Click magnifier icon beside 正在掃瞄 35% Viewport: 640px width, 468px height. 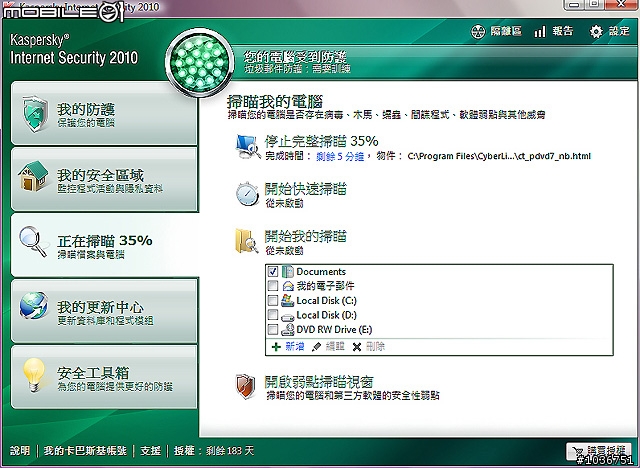click(33, 242)
